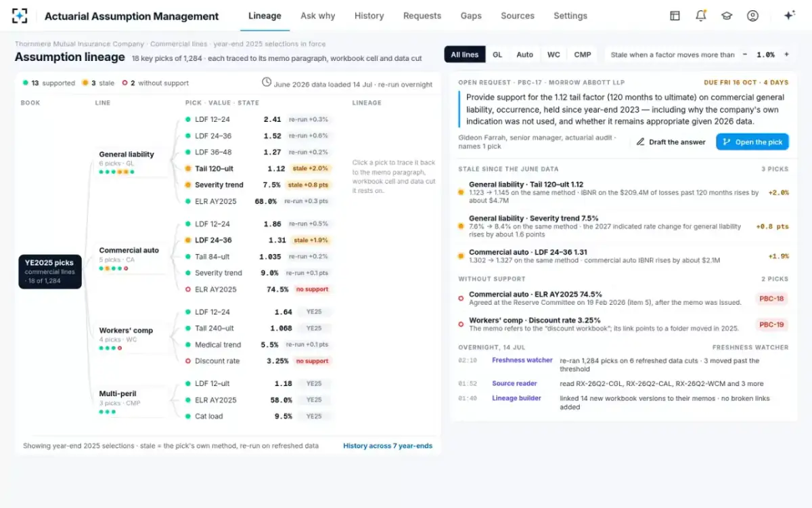Open the Freshness watcher log entry
The height and width of the screenshot is (508, 812).
tap(623, 364)
